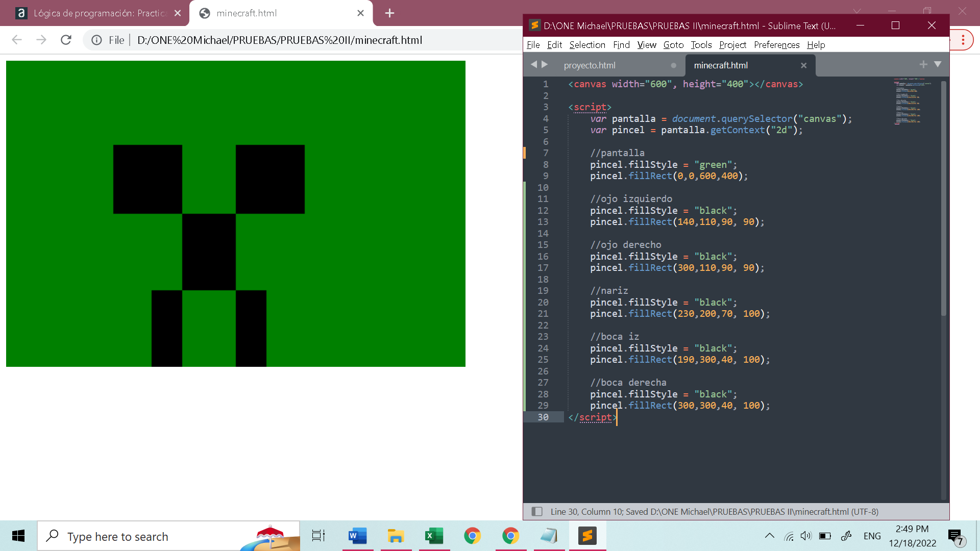Open the Preferences menu
The width and height of the screenshot is (980, 551).
(x=776, y=45)
